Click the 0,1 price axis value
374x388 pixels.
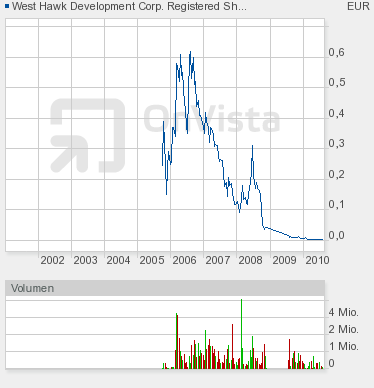(x=336, y=204)
